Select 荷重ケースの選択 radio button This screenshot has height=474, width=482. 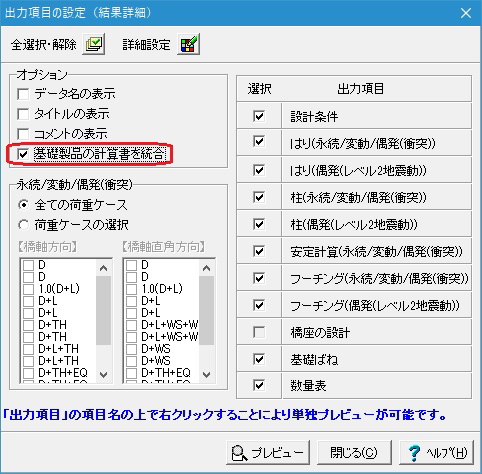[x=23, y=225]
